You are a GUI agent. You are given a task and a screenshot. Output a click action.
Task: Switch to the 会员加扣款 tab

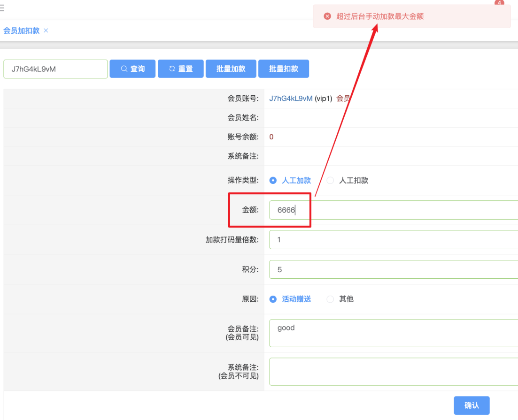point(21,31)
